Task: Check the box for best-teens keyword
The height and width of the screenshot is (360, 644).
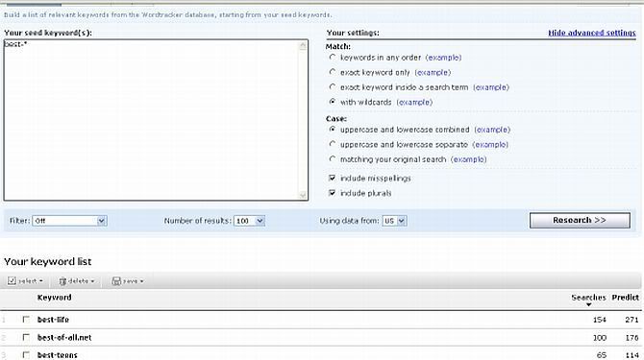Action: tap(26, 354)
